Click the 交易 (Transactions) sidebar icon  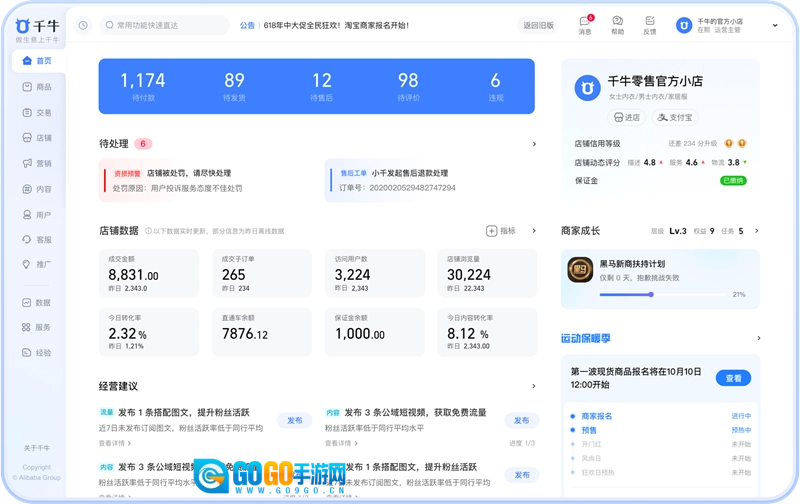tap(28, 113)
